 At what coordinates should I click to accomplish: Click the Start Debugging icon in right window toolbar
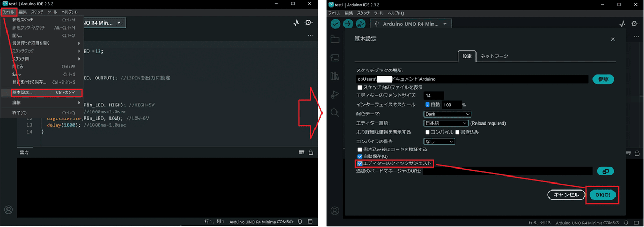(x=361, y=24)
